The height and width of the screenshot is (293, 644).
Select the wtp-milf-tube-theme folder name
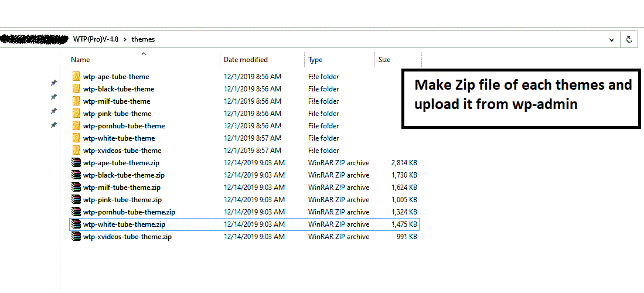pyautogui.click(x=117, y=101)
